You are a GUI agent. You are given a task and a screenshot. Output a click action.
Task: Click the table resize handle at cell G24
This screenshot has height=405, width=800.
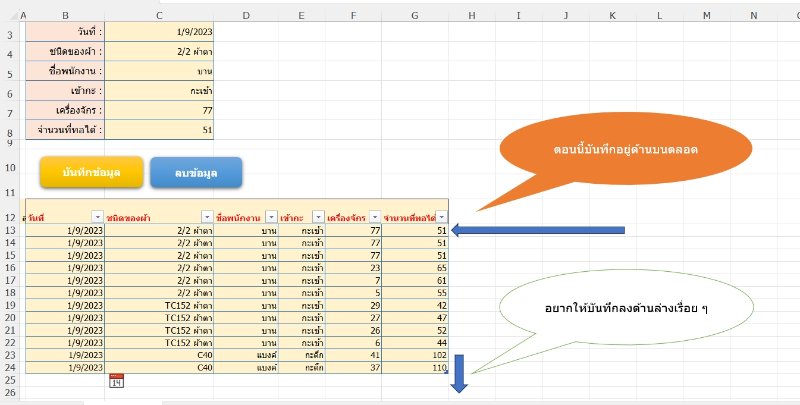coord(447,373)
